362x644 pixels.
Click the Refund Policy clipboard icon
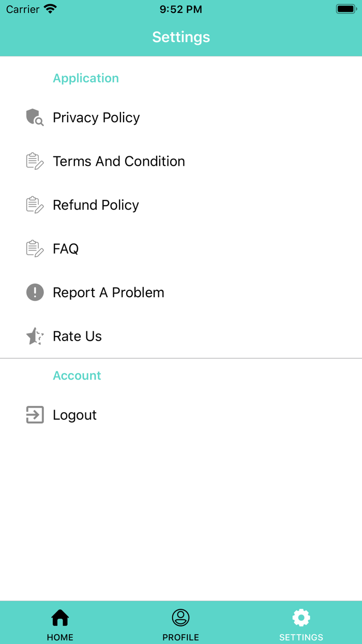(x=35, y=205)
